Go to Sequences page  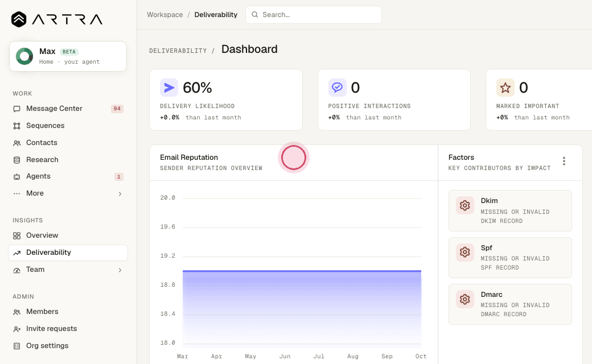68,126
